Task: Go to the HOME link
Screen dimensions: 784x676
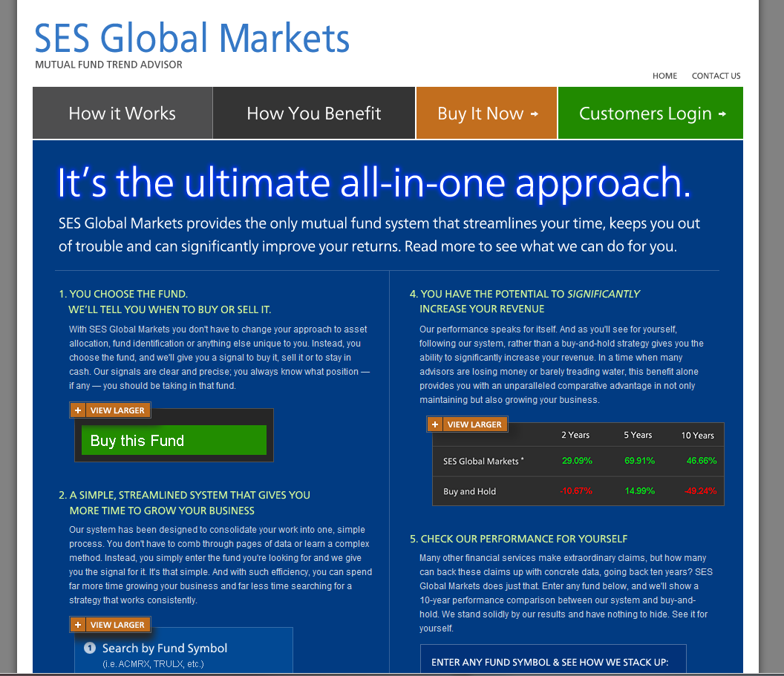Action: 664,76
